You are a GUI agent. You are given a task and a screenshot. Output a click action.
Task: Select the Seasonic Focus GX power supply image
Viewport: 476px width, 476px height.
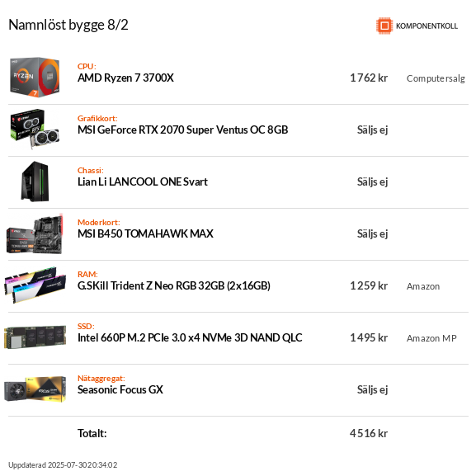(x=35, y=389)
